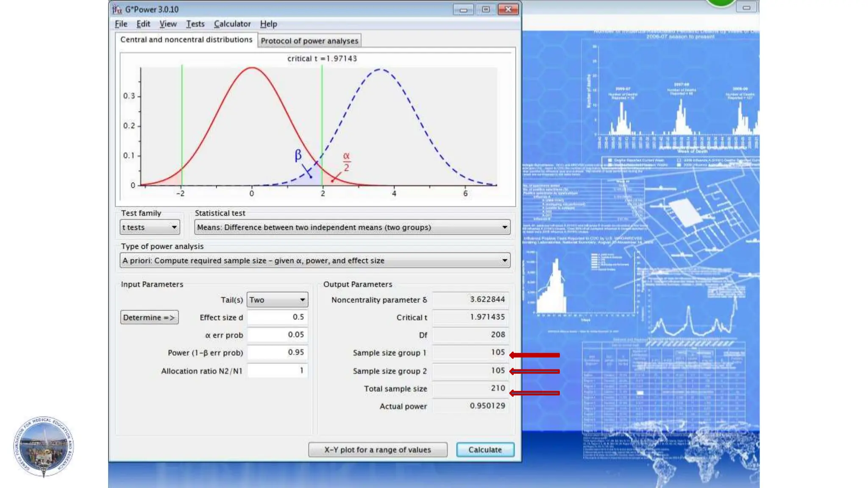
Task: Minimize the G*Power window
Action: point(463,9)
